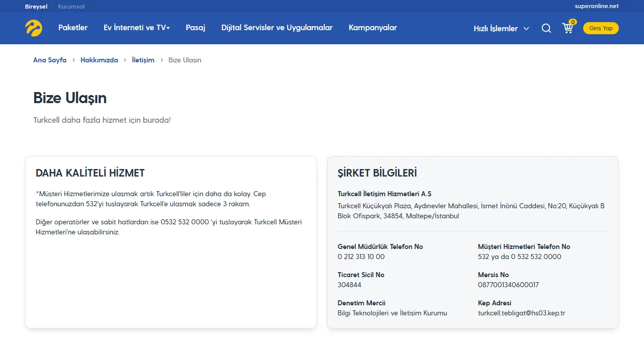Open the Pasaj menu item
644x337 pixels.
click(x=195, y=28)
